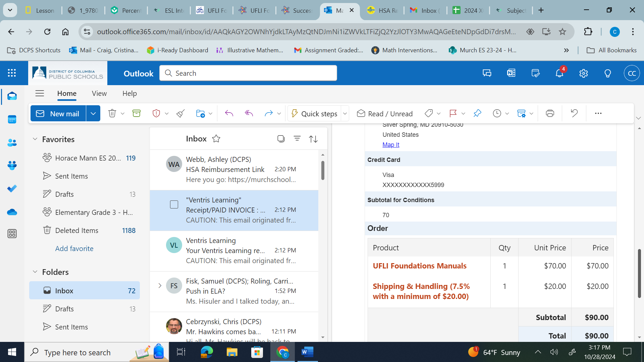Click the Archive icon in toolbar

(137, 113)
